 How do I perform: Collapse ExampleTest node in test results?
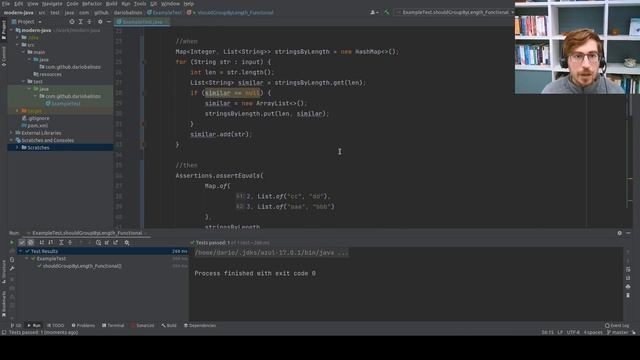(x=27, y=259)
